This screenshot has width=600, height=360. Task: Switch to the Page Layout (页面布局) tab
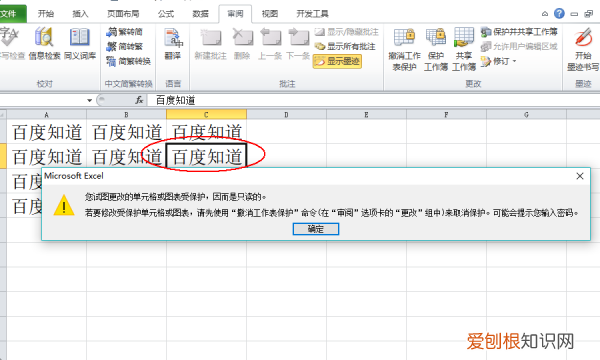[123, 14]
